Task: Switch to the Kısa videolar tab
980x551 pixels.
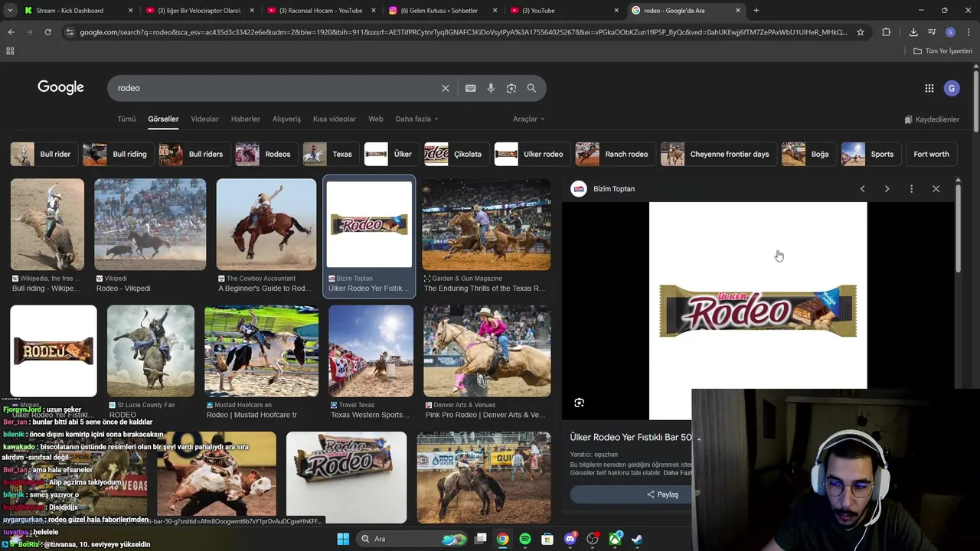Action: coord(335,119)
